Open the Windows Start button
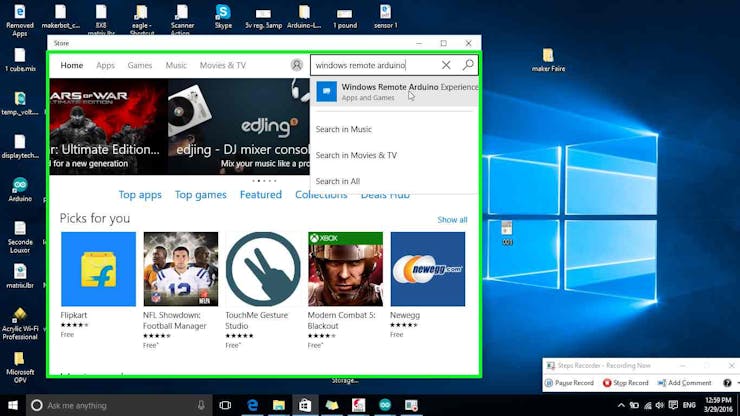The width and height of the screenshot is (740, 416). (x=13, y=405)
